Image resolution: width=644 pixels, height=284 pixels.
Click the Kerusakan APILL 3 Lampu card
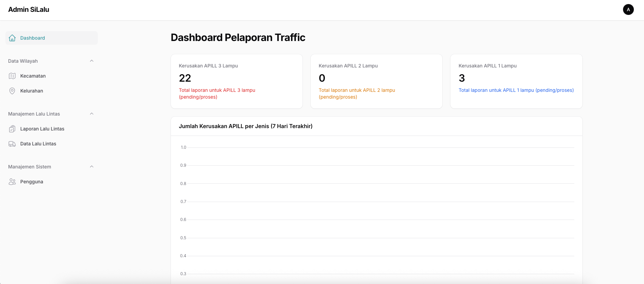click(x=237, y=81)
